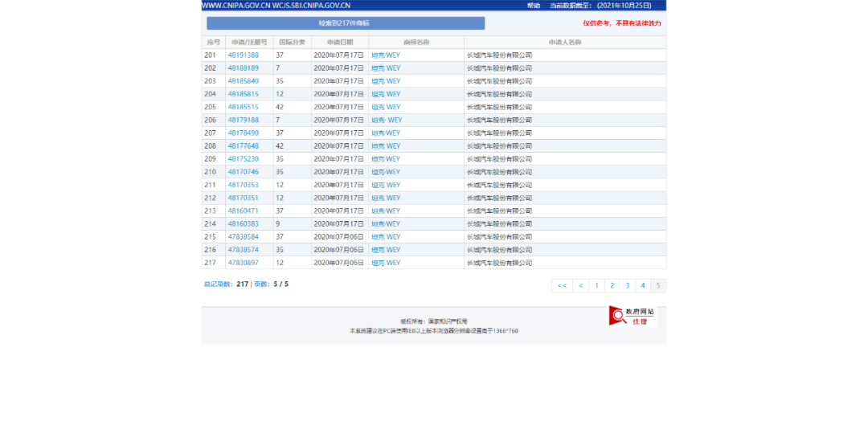Jump to results page 1

(x=596, y=285)
